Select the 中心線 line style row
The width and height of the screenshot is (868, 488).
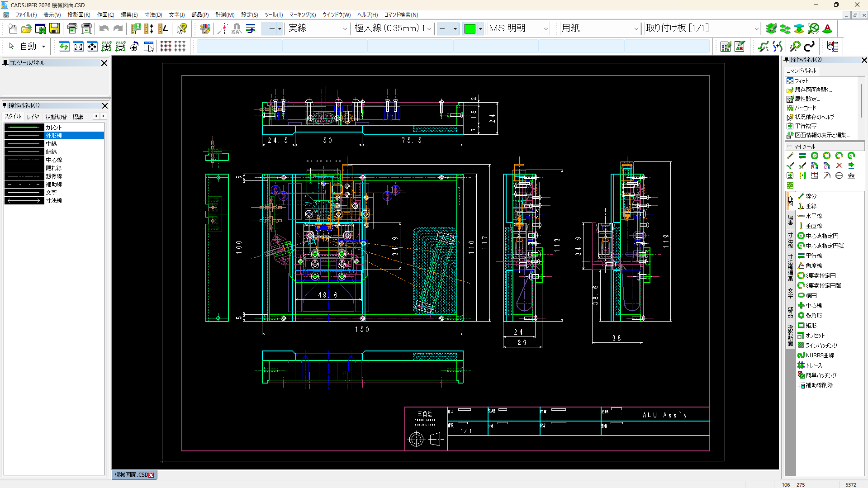[54, 160]
